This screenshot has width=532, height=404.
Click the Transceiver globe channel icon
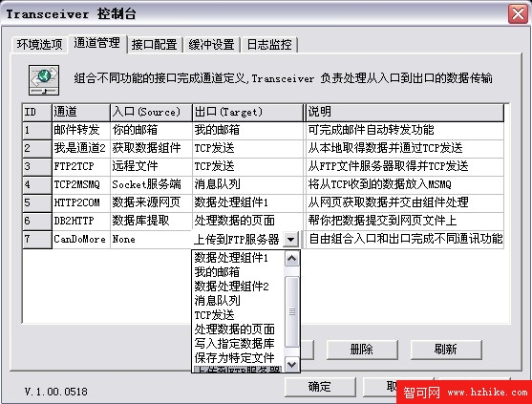tap(44, 80)
